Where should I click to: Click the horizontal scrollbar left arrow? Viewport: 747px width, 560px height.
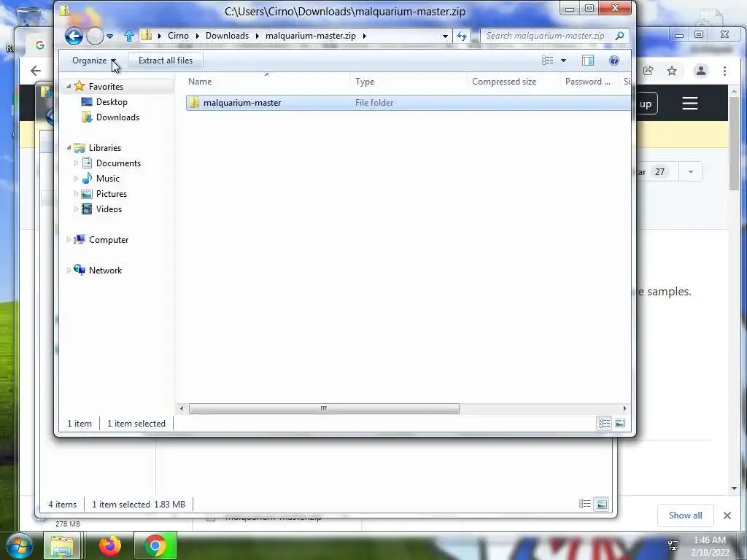[181, 408]
